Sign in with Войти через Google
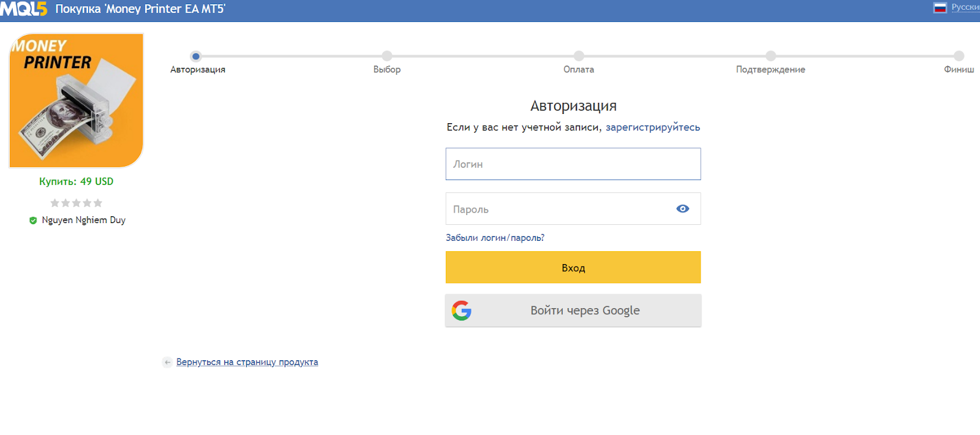 (x=573, y=311)
